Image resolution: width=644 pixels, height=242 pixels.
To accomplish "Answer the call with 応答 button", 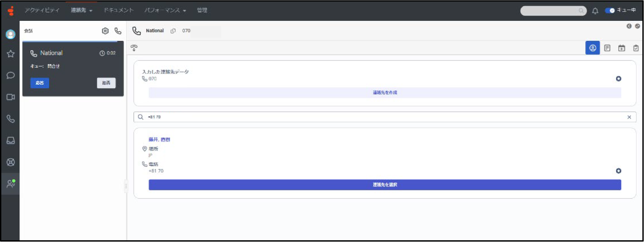I will [40, 83].
